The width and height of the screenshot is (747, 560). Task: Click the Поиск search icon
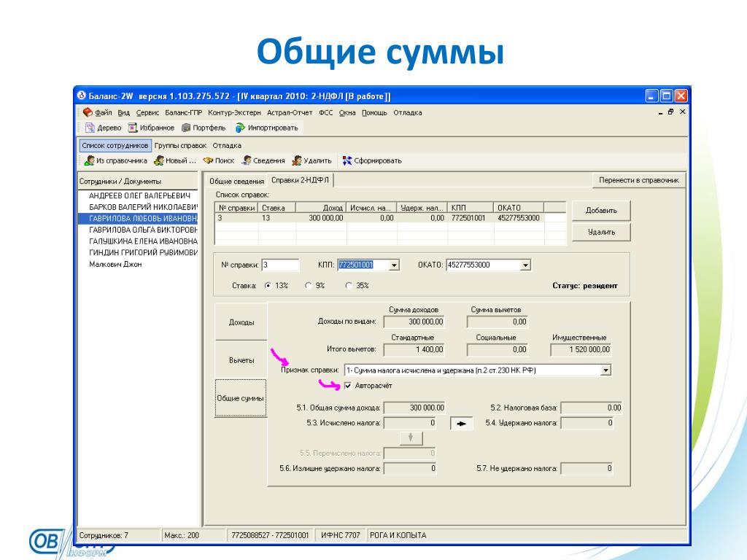click(x=208, y=160)
